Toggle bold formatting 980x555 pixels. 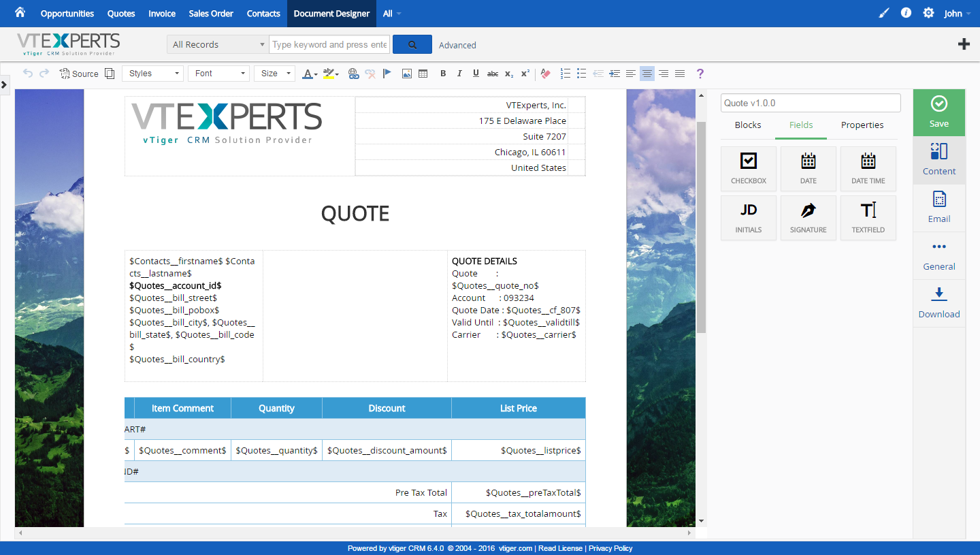(x=443, y=74)
